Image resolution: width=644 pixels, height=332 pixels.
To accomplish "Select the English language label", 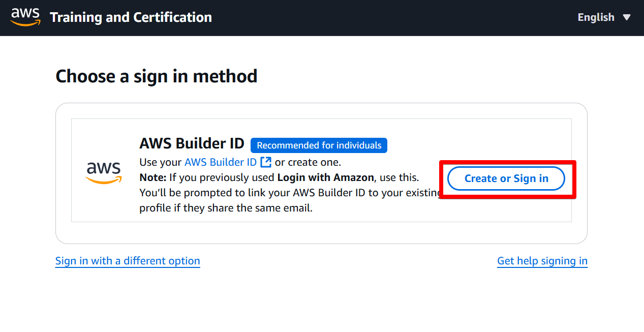I will [x=596, y=17].
